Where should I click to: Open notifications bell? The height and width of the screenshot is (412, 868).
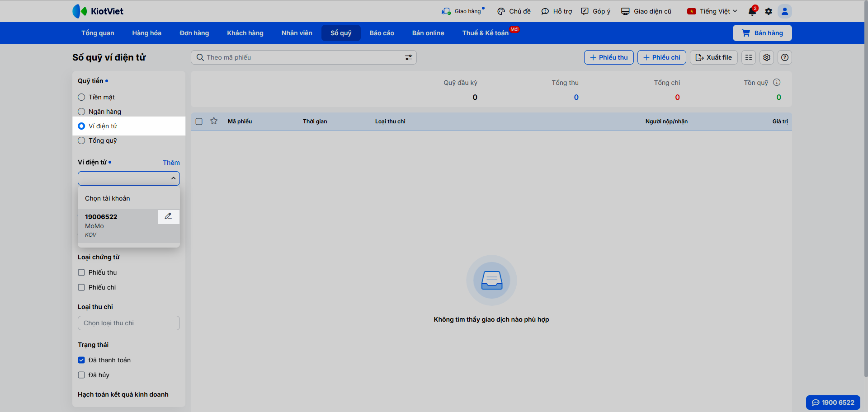pos(752,11)
